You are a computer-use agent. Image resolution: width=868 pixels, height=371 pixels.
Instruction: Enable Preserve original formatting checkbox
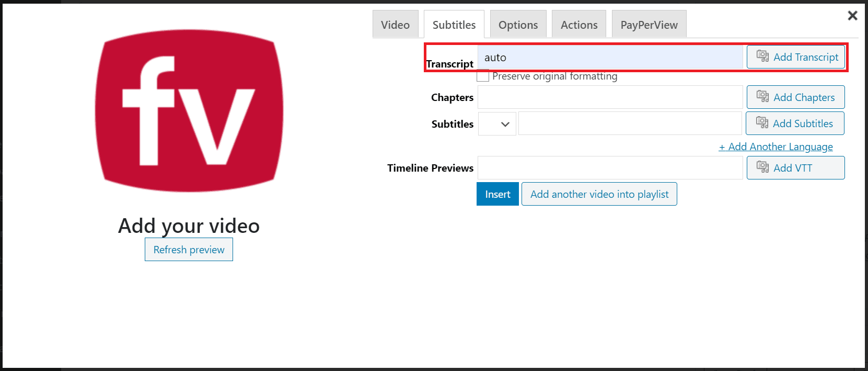483,76
